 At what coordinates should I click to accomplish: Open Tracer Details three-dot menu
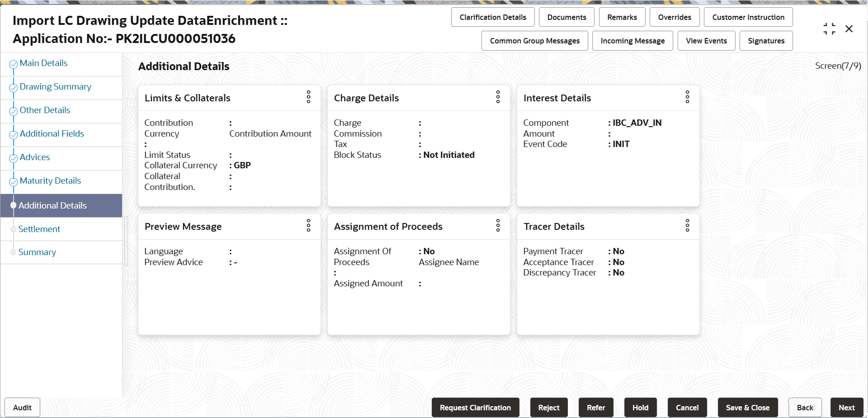tap(687, 225)
